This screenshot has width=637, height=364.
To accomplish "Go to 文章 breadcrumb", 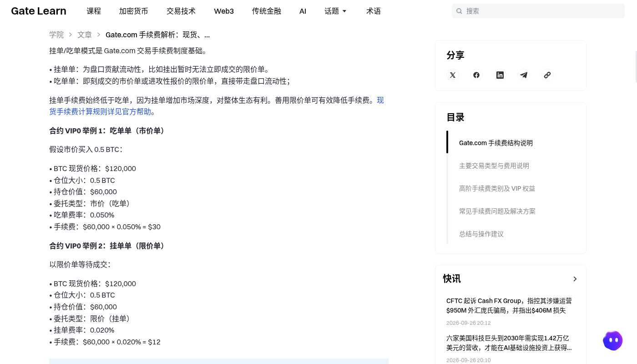I will (85, 35).
